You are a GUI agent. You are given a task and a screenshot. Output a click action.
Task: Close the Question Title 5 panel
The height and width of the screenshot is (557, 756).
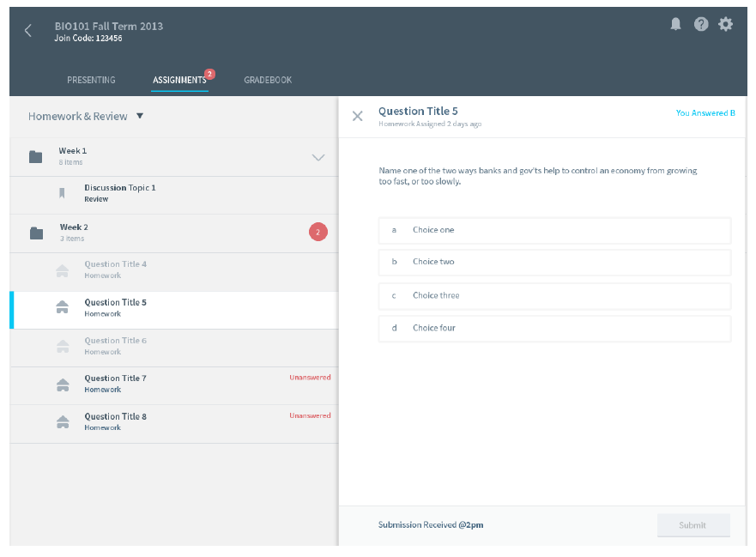click(x=357, y=116)
